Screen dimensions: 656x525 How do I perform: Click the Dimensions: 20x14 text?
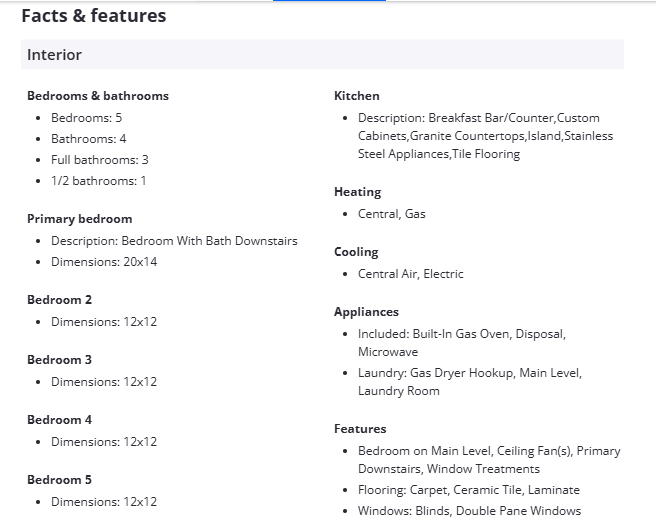pos(104,262)
